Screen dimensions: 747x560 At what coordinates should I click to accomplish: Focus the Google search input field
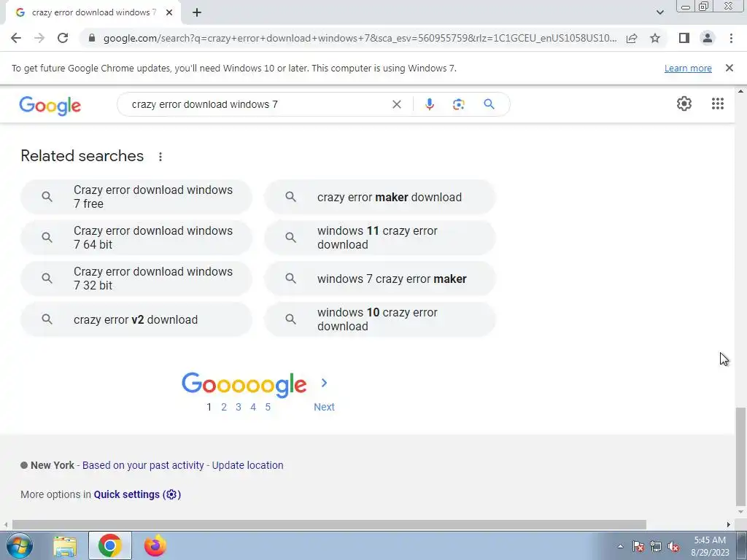coord(258,104)
